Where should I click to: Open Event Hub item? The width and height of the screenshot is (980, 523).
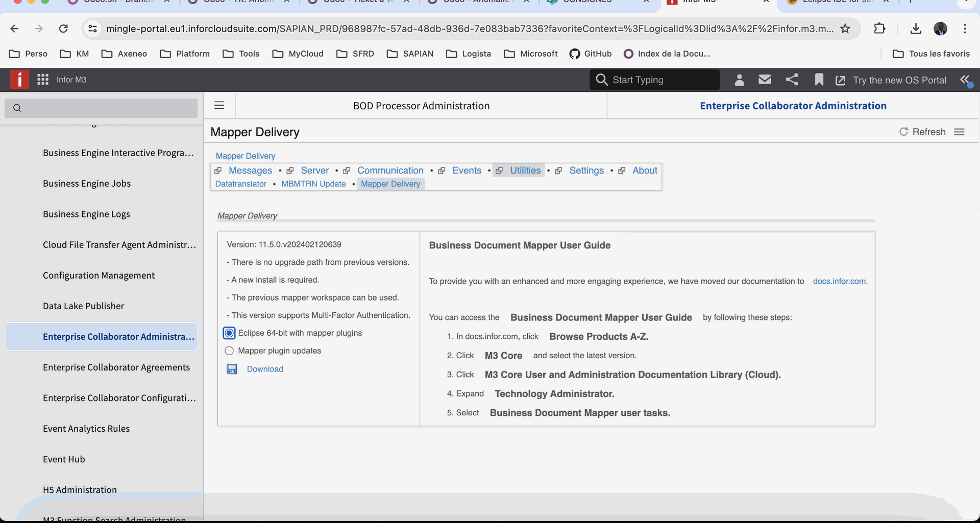[64, 459]
